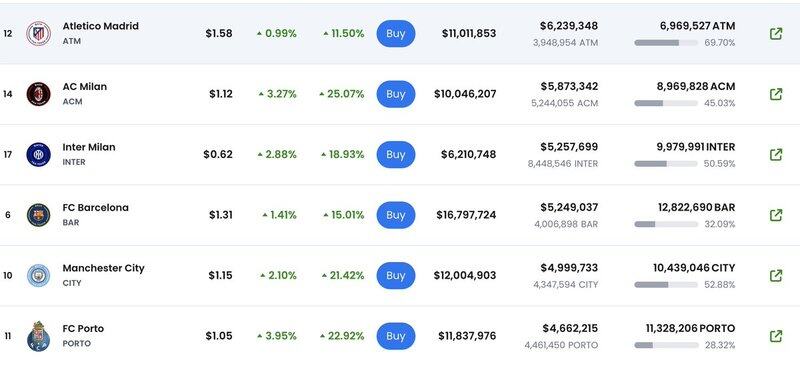Open the Manchester City name link

104,268
